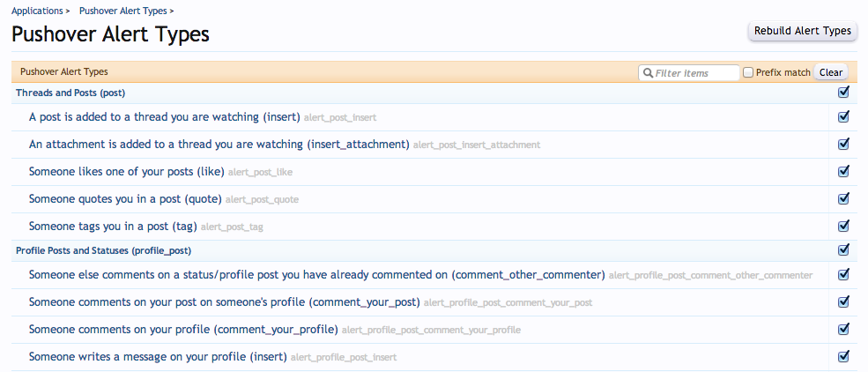Open the Pushover Alert Types breadcrumb link
The width and height of the screenshot is (868, 372).
(122, 11)
